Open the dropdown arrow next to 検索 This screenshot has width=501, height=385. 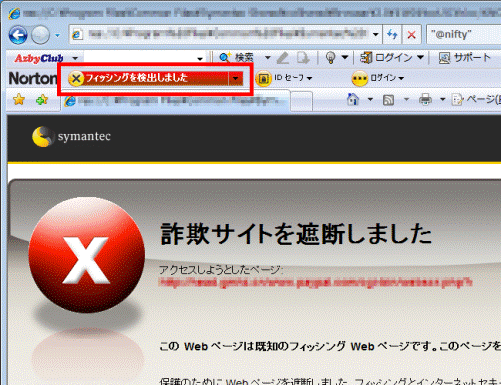[267, 58]
